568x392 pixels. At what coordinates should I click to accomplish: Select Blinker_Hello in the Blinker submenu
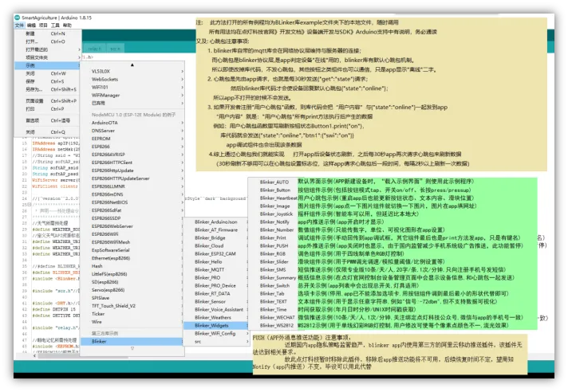(x=216, y=261)
